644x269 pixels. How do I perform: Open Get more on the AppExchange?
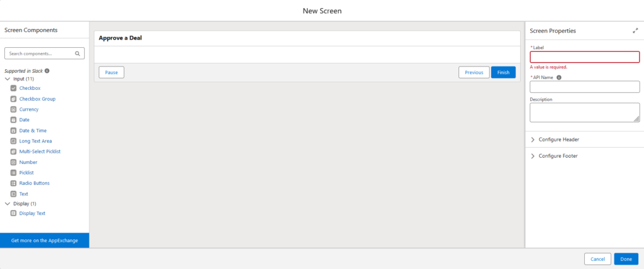[x=45, y=241]
